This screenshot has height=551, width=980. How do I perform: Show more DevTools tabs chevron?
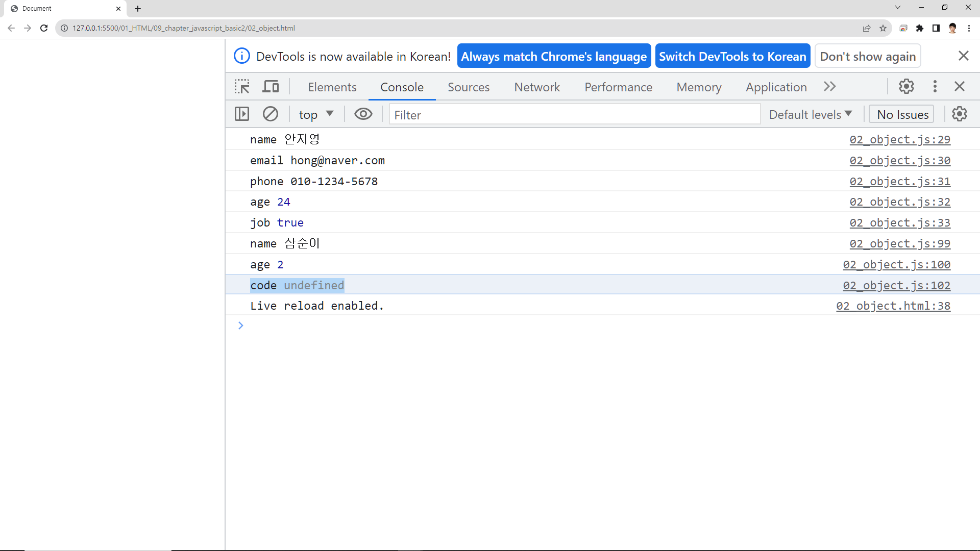click(830, 87)
